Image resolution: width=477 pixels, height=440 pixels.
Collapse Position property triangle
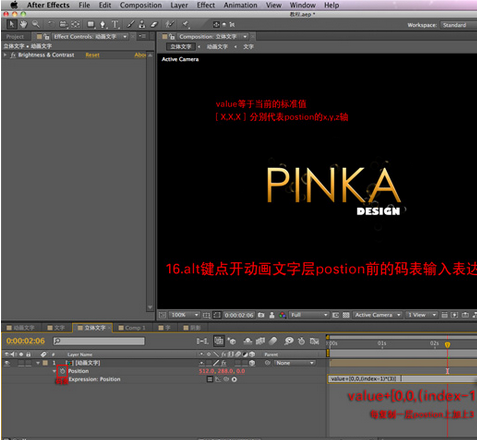click(54, 371)
